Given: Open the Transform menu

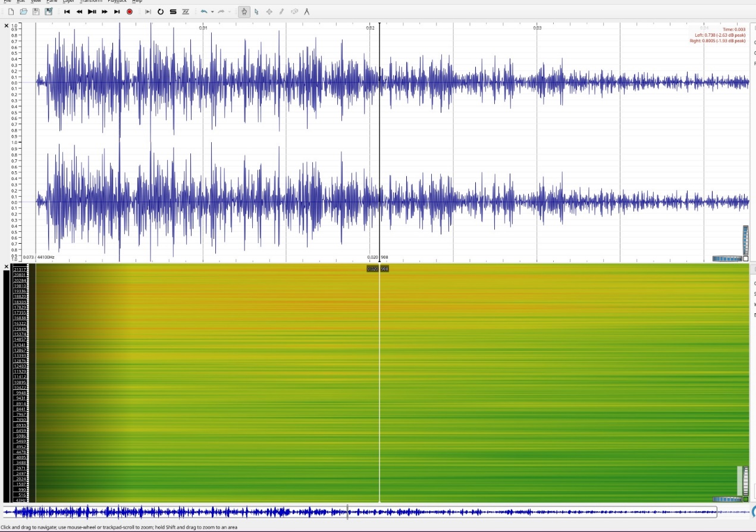Looking at the screenshot, I should pyautogui.click(x=90, y=1).
